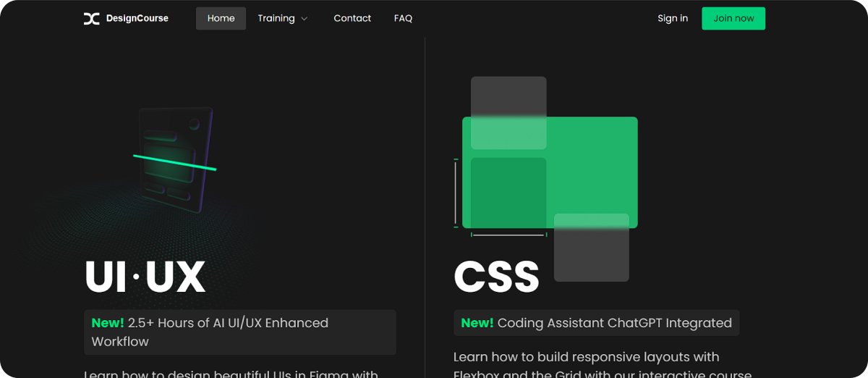The image size is (868, 378).
Task: Expand the Training dropdown chevron
Action: coord(304,19)
